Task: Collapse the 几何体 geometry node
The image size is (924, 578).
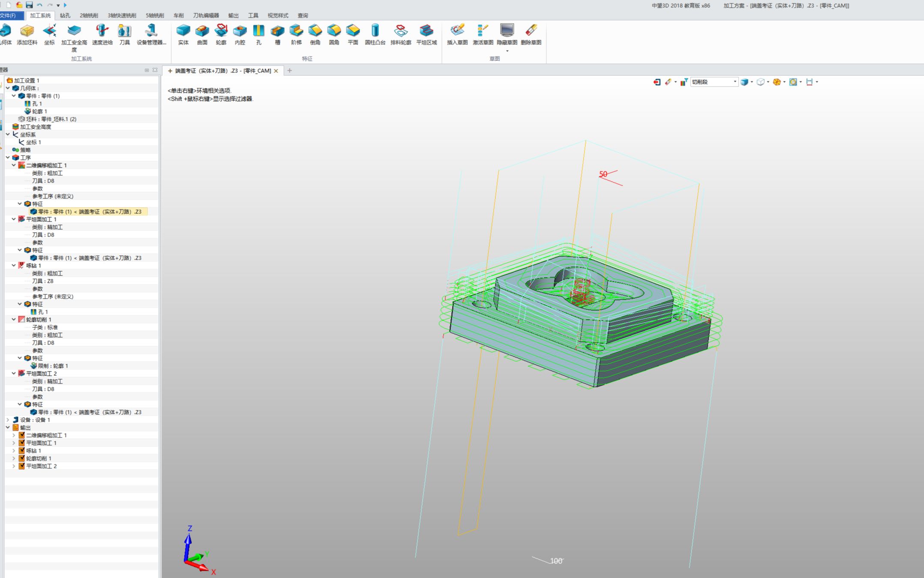Action: (x=8, y=88)
